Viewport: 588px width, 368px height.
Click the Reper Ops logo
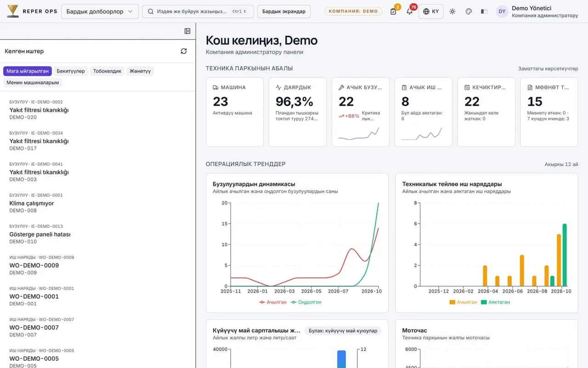(32, 11)
